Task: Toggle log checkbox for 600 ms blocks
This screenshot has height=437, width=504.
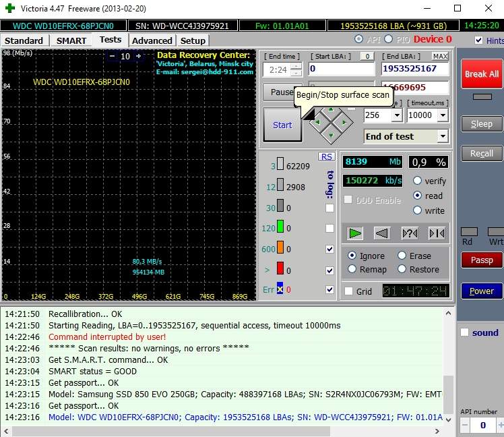Action: [329, 249]
